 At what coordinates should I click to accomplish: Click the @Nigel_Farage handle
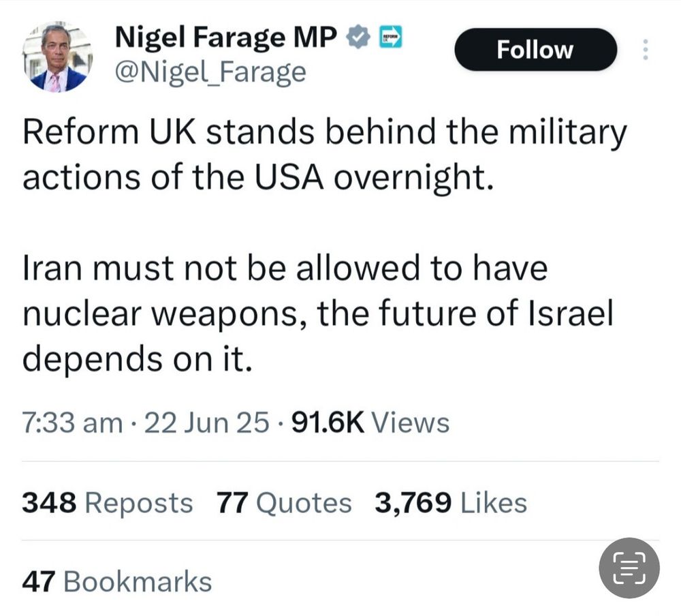click(210, 71)
